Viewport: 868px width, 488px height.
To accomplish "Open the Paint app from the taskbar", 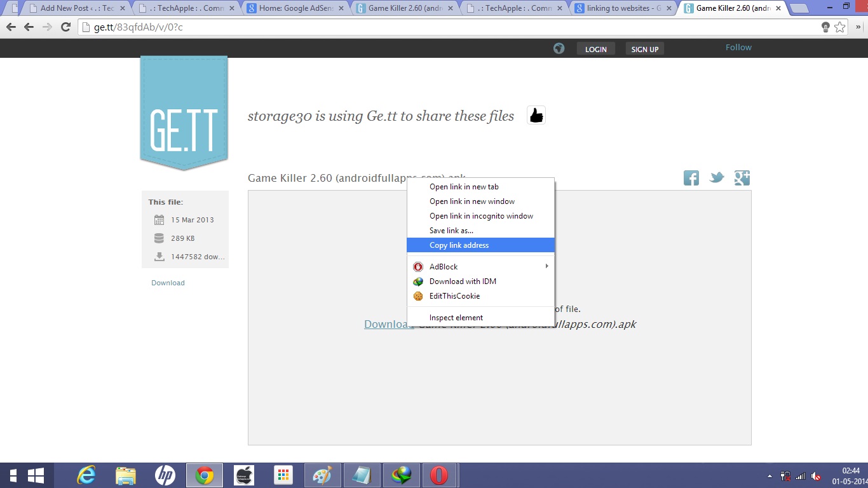I will (323, 475).
